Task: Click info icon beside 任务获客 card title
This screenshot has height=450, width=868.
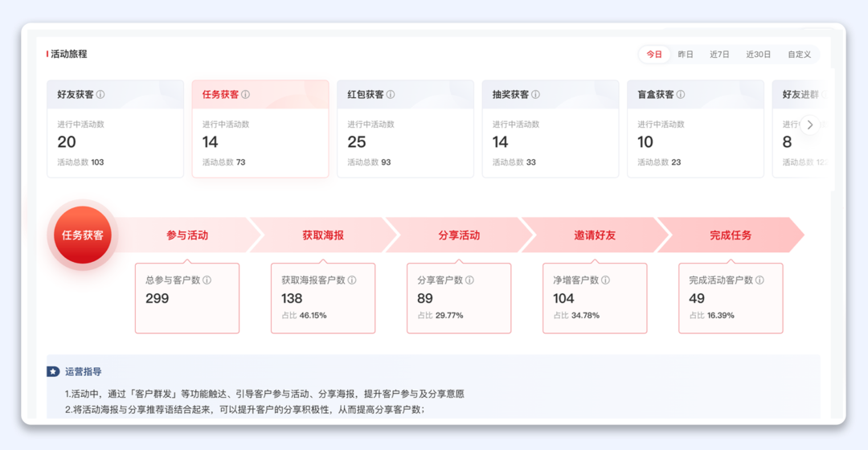Action: coord(245,95)
